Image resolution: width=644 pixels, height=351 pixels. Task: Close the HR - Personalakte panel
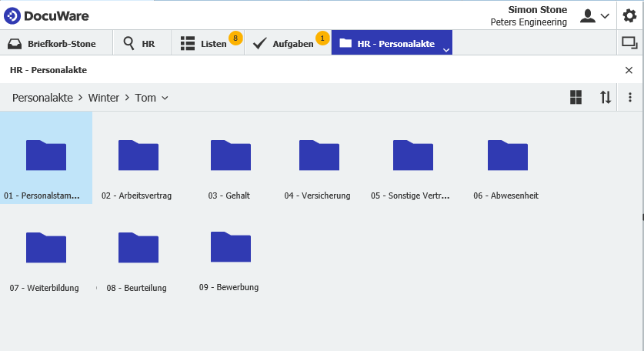click(629, 70)
